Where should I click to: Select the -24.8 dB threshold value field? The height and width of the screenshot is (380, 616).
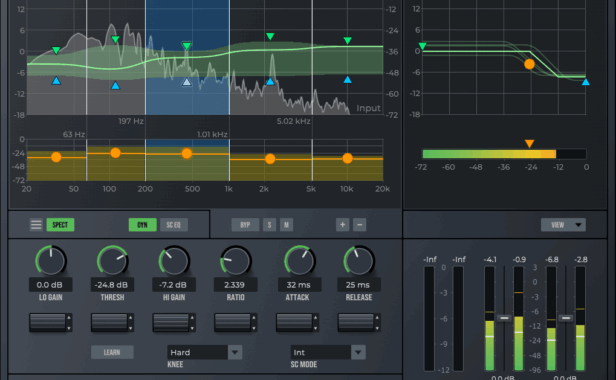tap(112, 285)
